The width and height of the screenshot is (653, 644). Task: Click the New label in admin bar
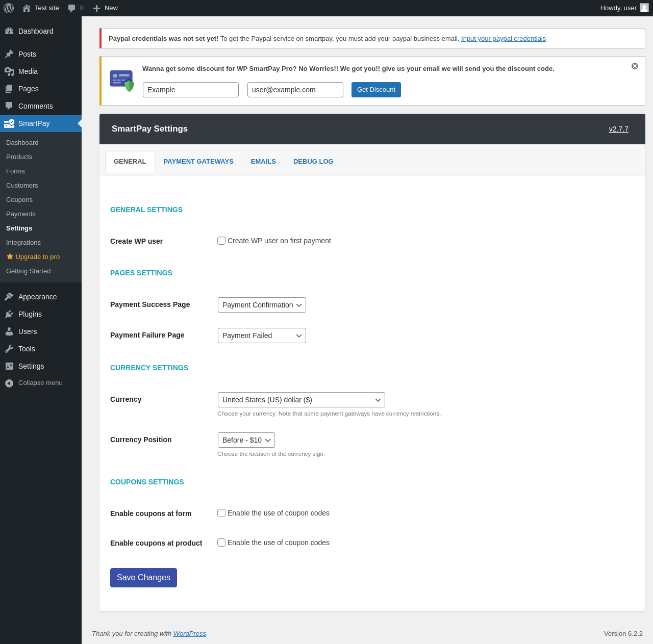(x=111, y=8)
